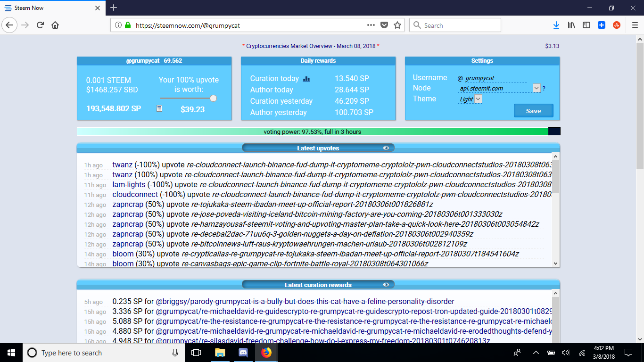Mute audio via the taskbar speaker icon
Viewport: 644px width, 362px height.
(x=565, y=352)
